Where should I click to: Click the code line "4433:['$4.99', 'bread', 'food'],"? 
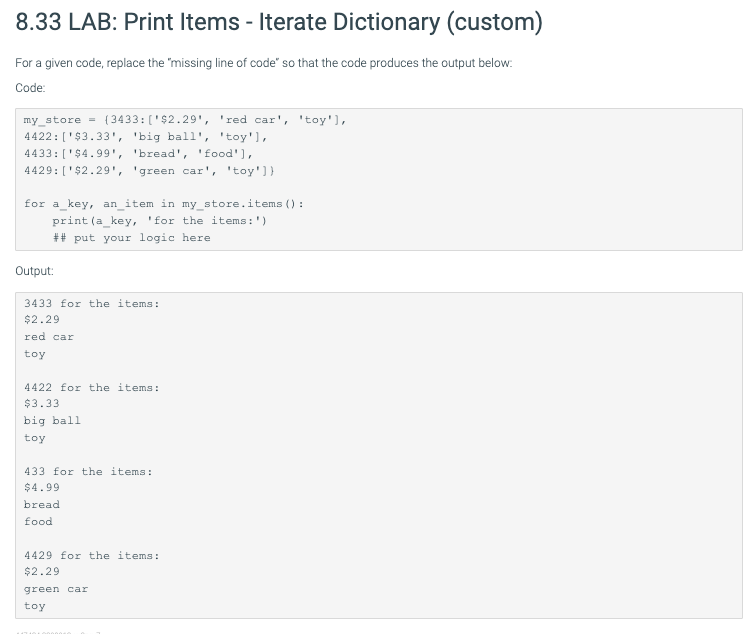(139, 154)
